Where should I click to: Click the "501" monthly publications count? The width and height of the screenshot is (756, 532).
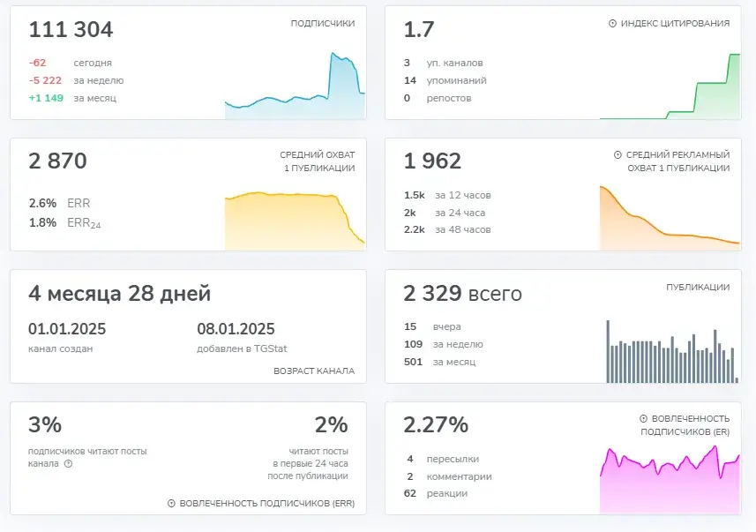coord(413,362)
